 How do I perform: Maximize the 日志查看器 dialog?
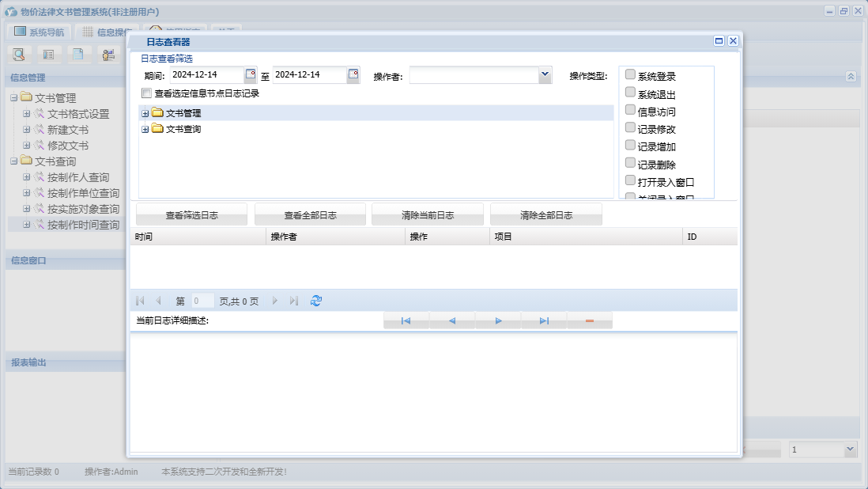click(719, 41)
